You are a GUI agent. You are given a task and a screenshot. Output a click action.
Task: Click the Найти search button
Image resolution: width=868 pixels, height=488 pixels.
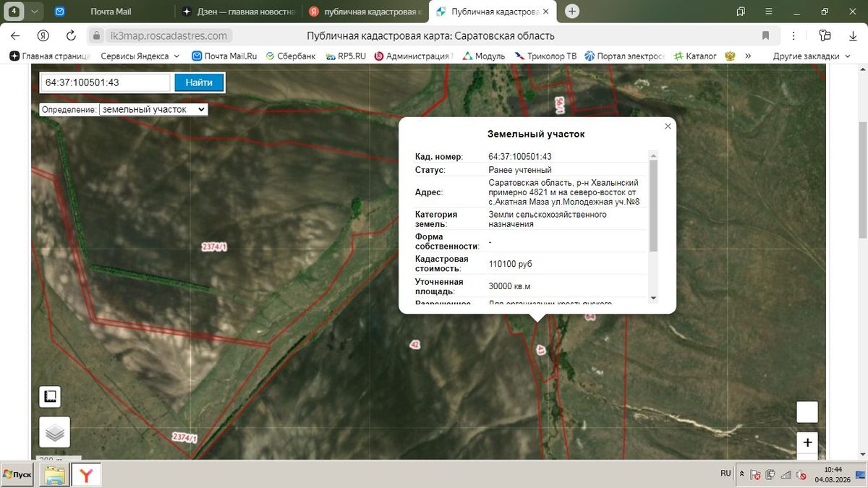[x=199, y=82]
